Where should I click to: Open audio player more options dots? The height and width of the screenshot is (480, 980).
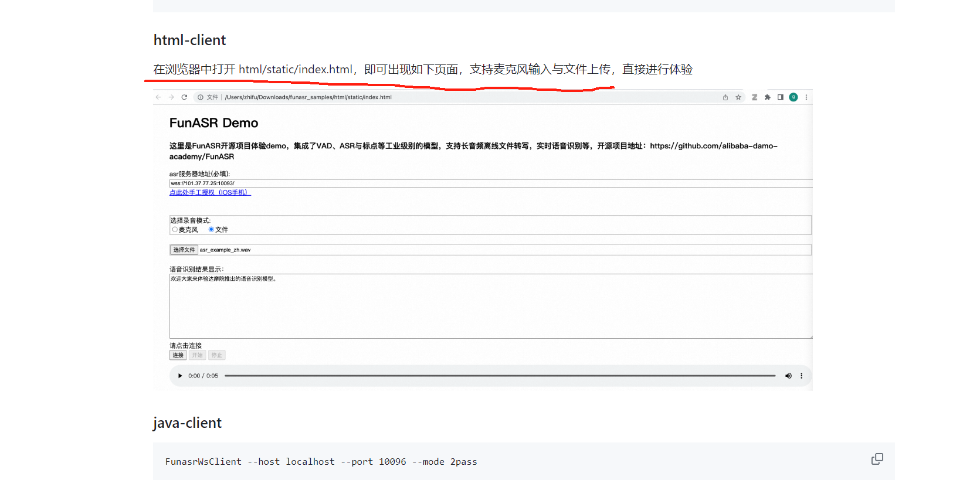pyautogui.click(x=801, y=376)
